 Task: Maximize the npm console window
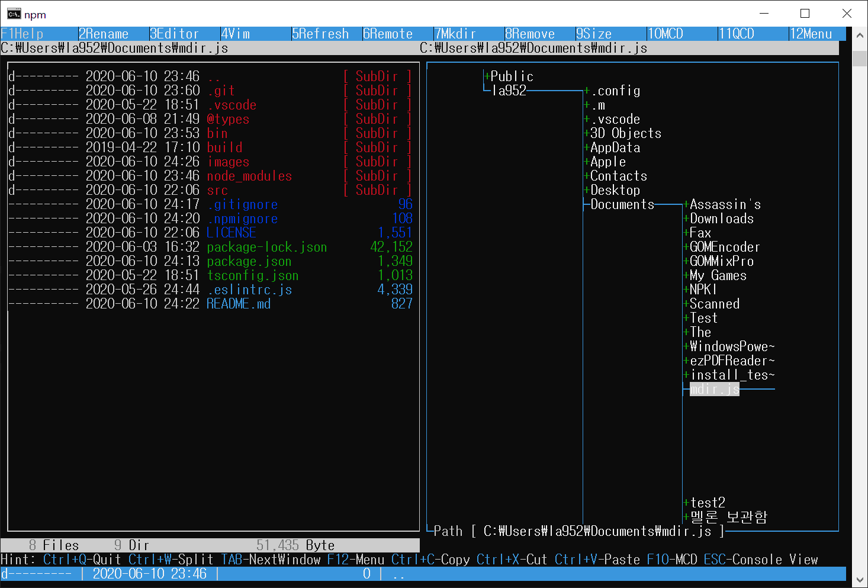[805, 14]
